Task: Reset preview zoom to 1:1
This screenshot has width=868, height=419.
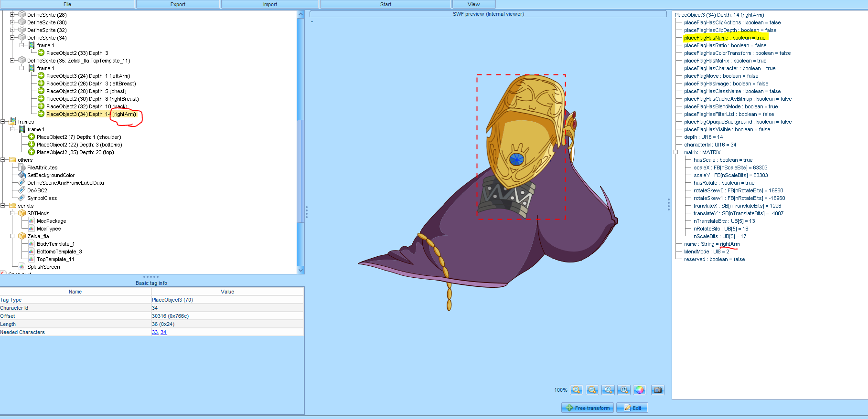Action: tap(608, 390)
